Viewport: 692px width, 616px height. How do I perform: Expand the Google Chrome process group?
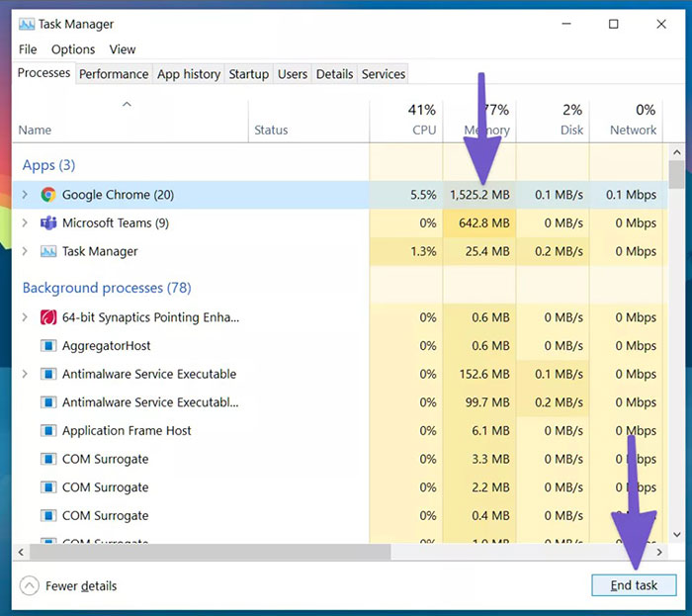point(26,195)
